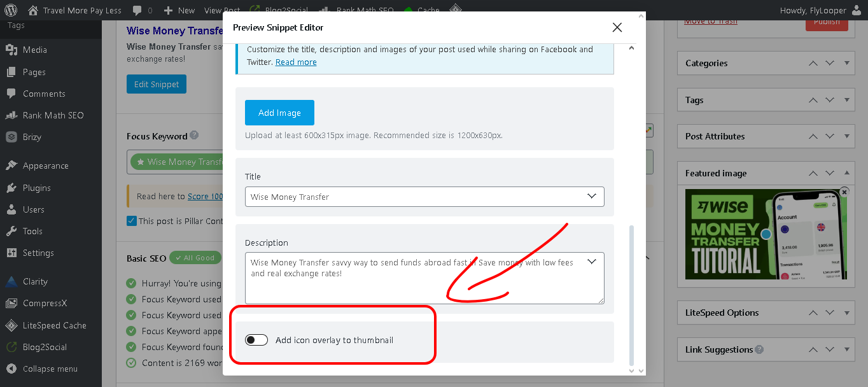Collapse Featured image panel triangle
This screenshot has height=387, width=868.
click(846, 173)
